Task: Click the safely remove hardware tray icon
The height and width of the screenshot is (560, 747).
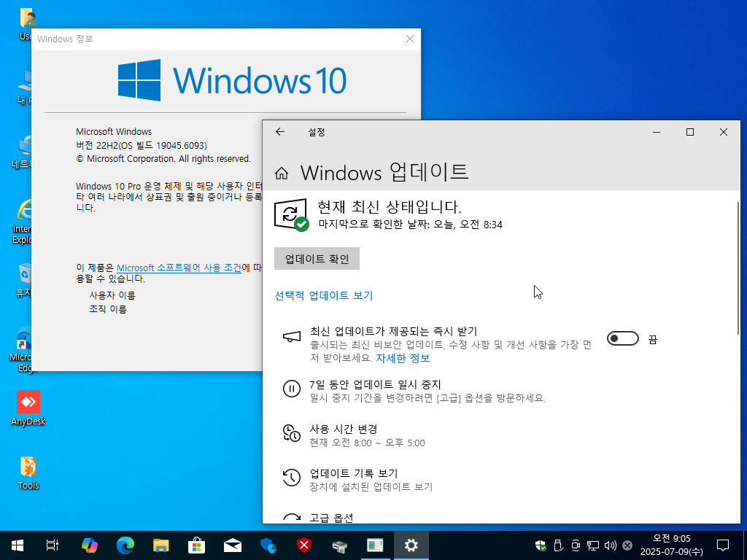Action: pyautogui.click(x=558, y=545)
